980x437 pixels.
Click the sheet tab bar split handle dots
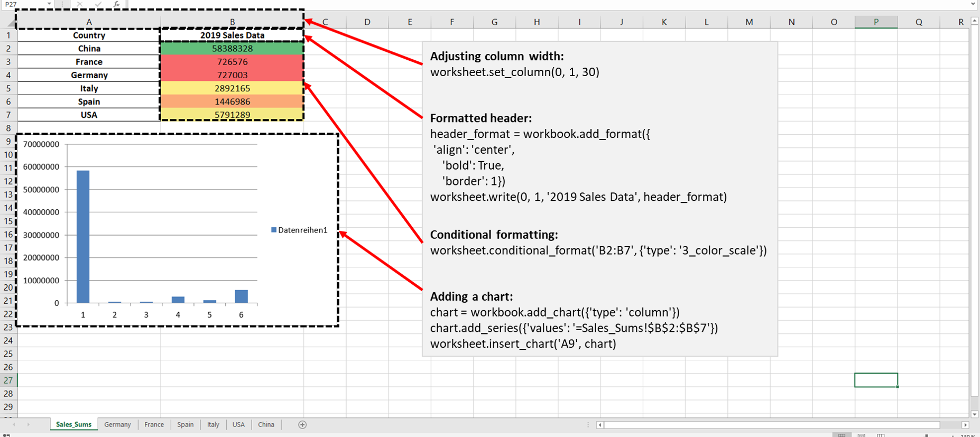point(588,425)
